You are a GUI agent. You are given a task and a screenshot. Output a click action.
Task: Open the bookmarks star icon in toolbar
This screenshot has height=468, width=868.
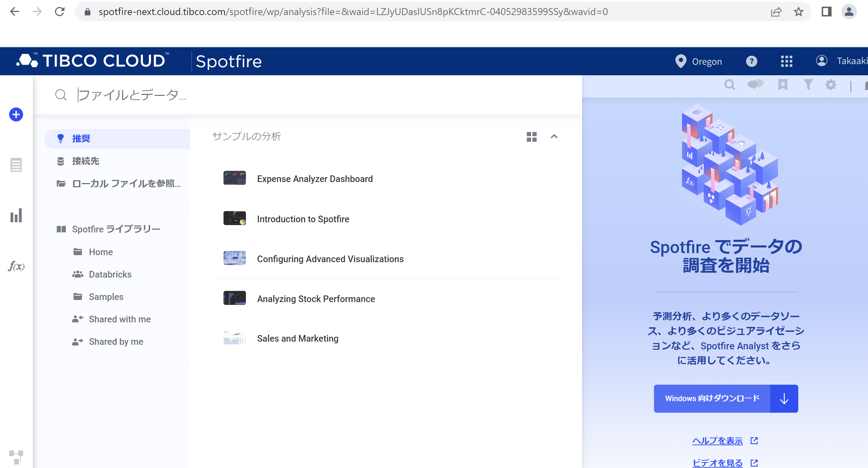pyautogui.click(x=783, y=85)
